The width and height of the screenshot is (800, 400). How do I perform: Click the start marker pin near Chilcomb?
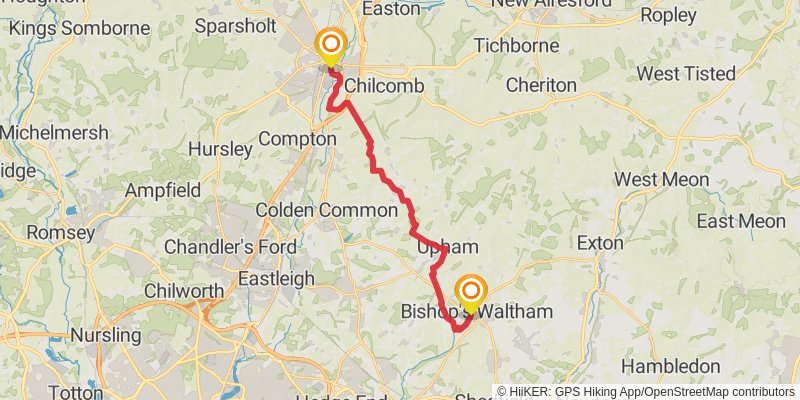pyautogui.click(x=331, y=46)
